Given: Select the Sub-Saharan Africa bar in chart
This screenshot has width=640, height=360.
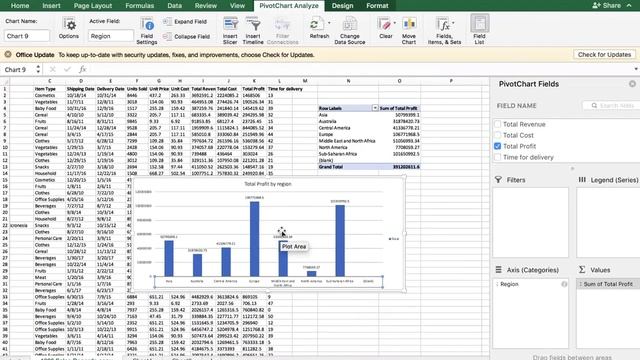Looking at the screenshot, I should click(x=340, y=241).
